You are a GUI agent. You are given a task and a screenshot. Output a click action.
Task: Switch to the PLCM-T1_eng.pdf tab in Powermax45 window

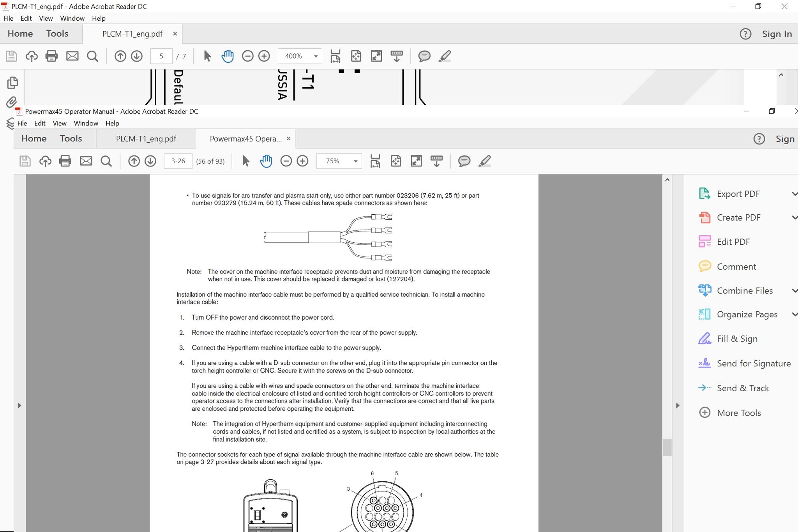[146, 139]
